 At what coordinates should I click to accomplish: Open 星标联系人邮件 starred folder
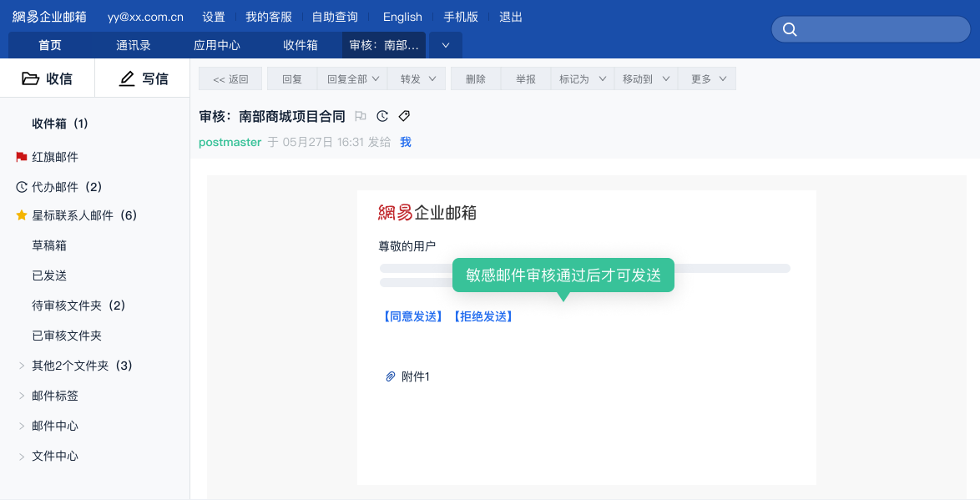pyautogui.click(x=76, y=215)
